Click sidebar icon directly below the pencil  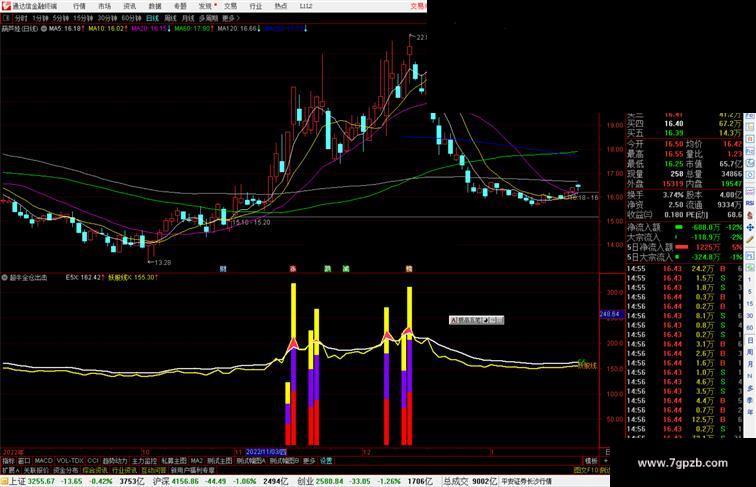coord(750,255)
